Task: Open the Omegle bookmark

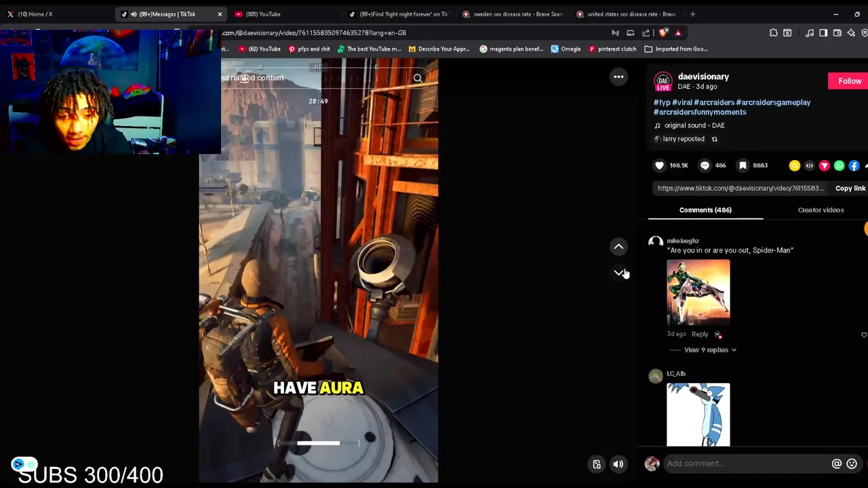Action: coord(566,49)
